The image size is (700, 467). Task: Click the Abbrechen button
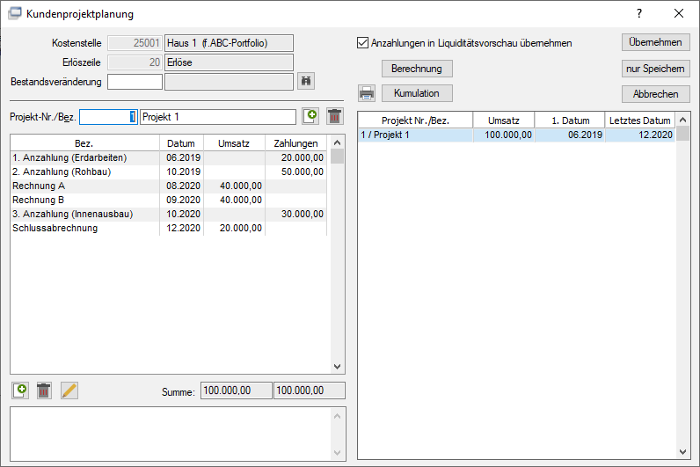655,94
